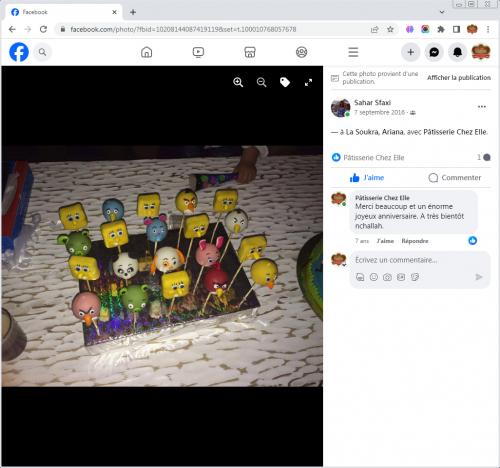Image resolution: width=500 pixels, height=468 pixels.
Task: View site info lock icon
Action: 63,29
